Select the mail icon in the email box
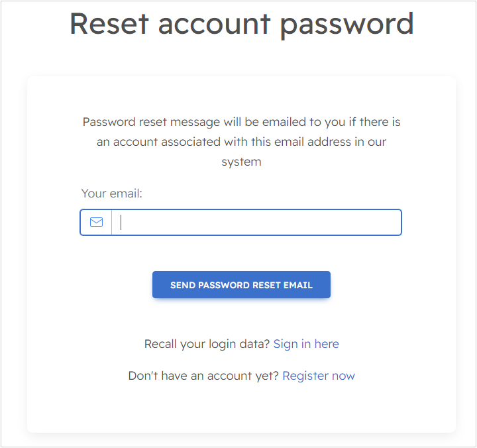This screenshot has width=477, height=448. 96,223
